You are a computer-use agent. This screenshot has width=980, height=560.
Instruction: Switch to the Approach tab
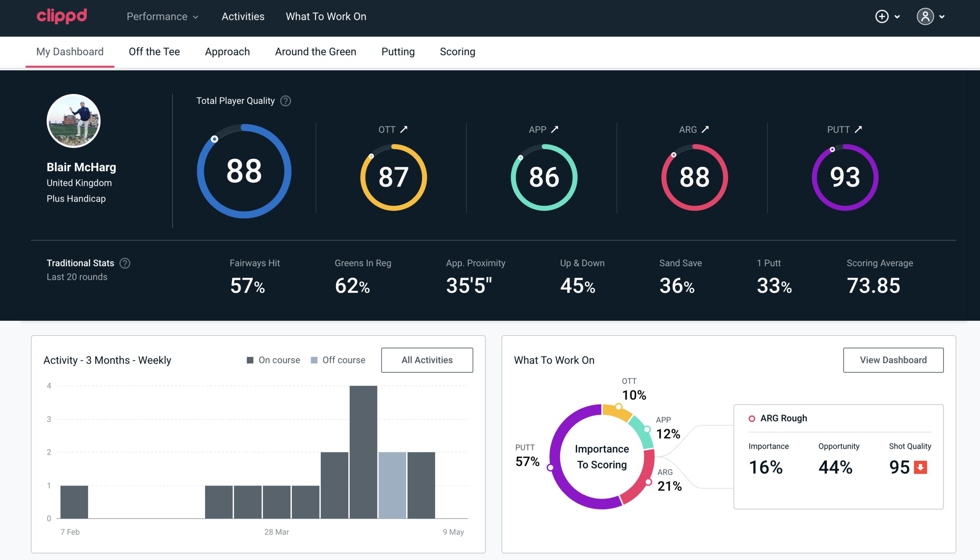[228, 51]
